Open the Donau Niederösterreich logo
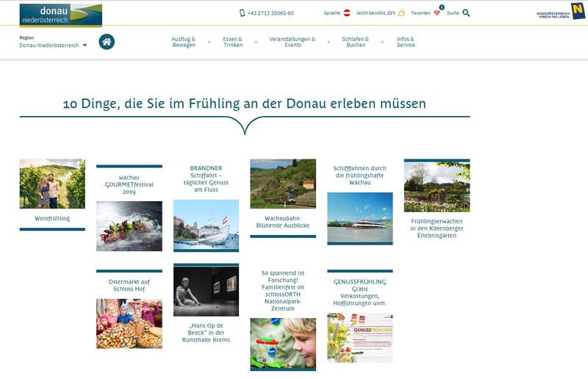The height and width of the screenshot is (379, 588). click(60, 15)
